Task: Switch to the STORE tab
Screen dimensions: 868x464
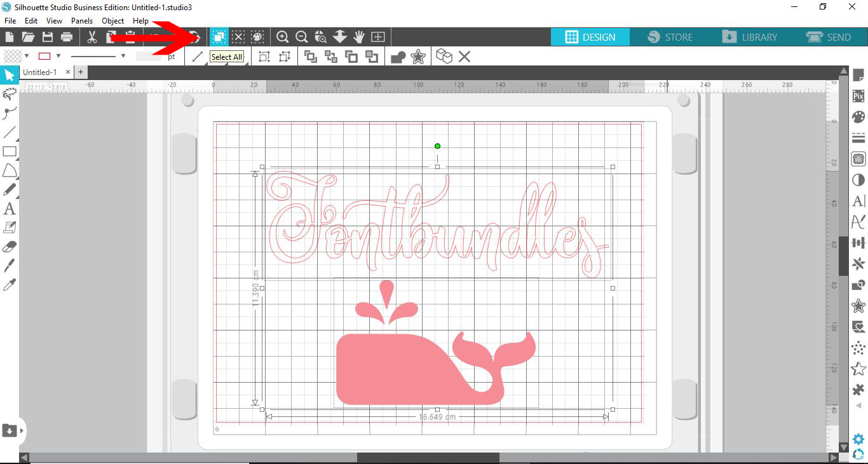Action: coord(670,37)
